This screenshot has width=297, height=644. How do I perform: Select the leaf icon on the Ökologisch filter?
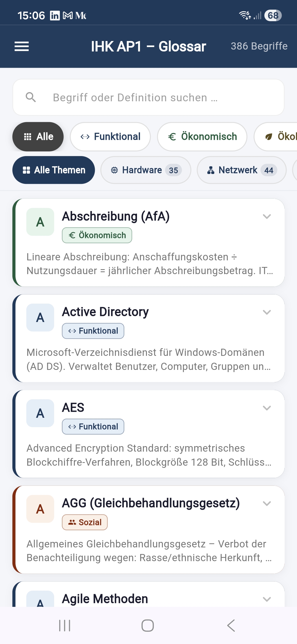269,137
